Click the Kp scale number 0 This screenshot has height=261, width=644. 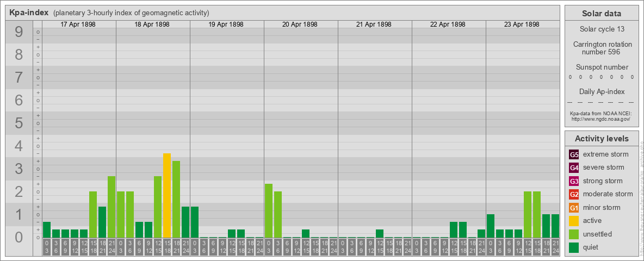pos(19,237)
